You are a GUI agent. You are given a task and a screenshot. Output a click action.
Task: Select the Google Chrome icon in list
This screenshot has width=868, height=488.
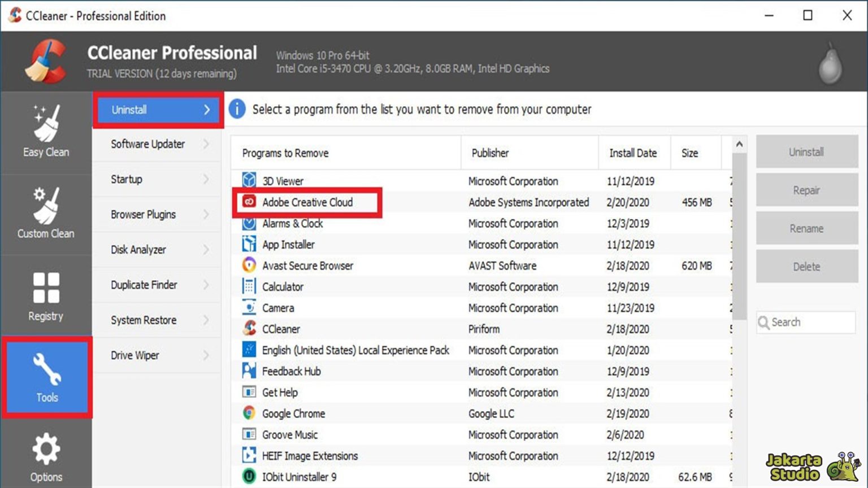(x=249, y=413)
